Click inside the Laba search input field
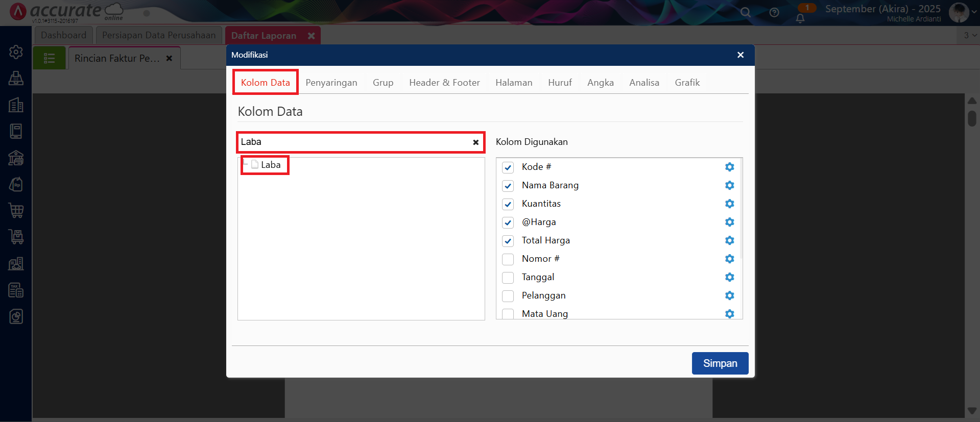The height and width of the screenshot is (422, 980). click(352, 142)
